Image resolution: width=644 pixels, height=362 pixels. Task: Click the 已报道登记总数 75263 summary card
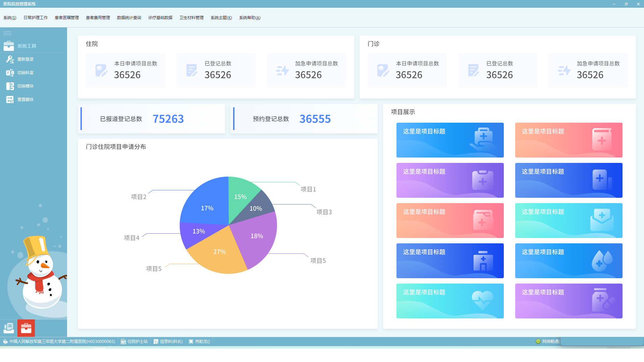click(151, 119)
